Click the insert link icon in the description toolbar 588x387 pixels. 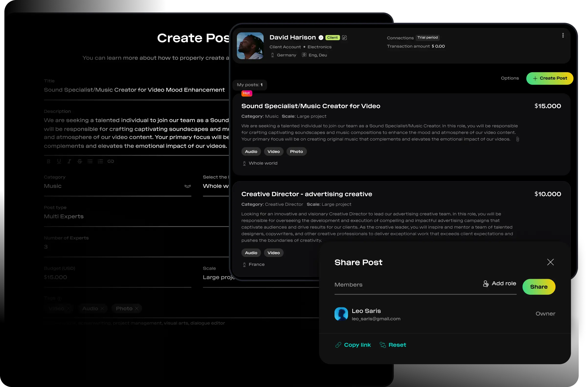[111, 161]
